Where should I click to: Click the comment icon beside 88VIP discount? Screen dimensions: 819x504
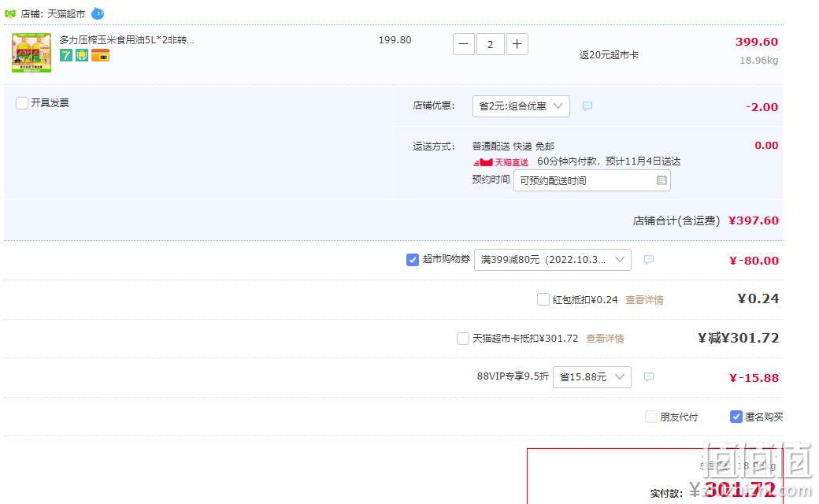tap(649, 377)
